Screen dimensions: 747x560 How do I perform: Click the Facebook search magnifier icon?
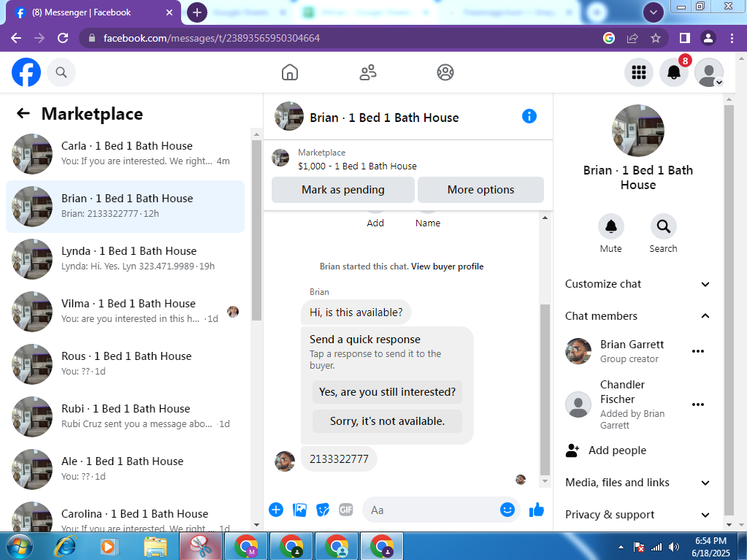(x=61, y=72)
